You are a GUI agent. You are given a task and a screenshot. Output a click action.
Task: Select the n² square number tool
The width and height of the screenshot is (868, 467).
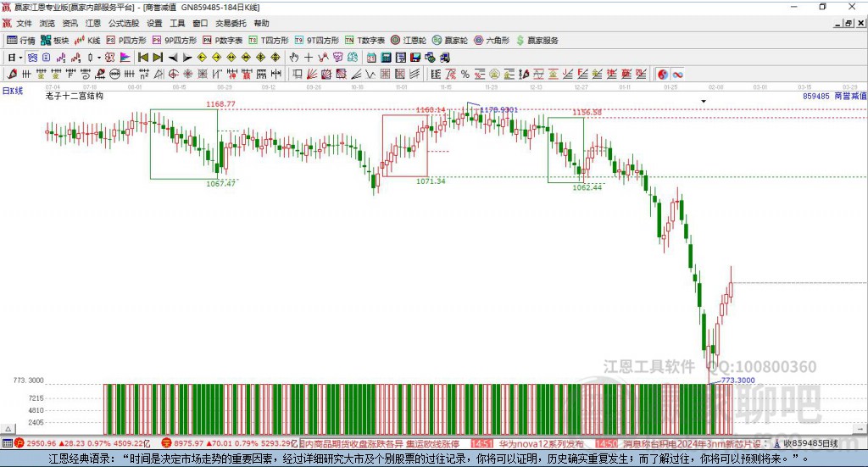point(144,74)
